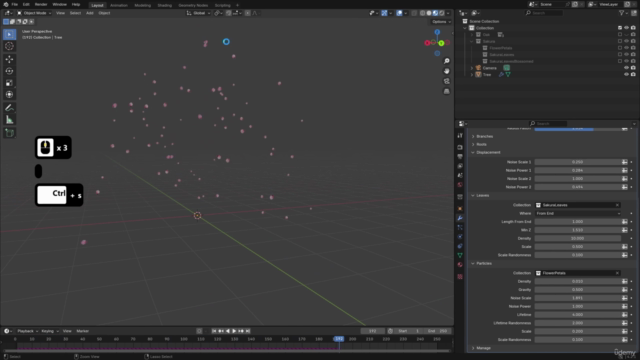Image resolution: width=640 pixels, height=360 pixels.
Task: Play the animation forward
Action: [x=234, y=331]
